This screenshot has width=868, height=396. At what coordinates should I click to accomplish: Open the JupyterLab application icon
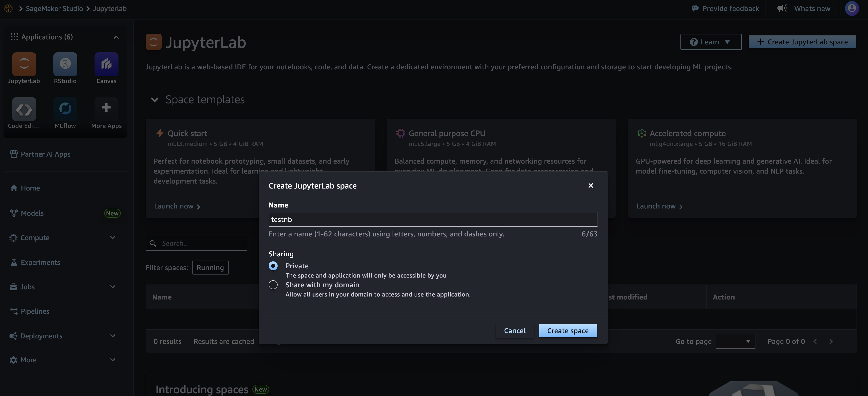pos(24,64)
